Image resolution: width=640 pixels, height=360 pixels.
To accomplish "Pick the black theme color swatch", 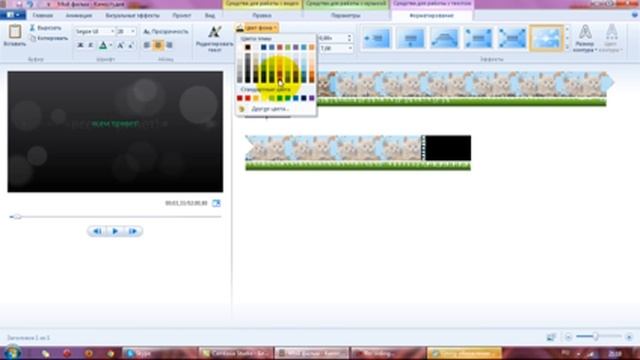I will pyautogui.click(x=247, y=47).
